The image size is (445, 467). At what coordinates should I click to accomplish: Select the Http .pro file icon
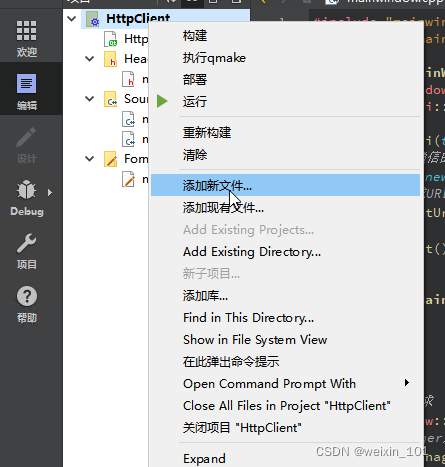(110, 39)
